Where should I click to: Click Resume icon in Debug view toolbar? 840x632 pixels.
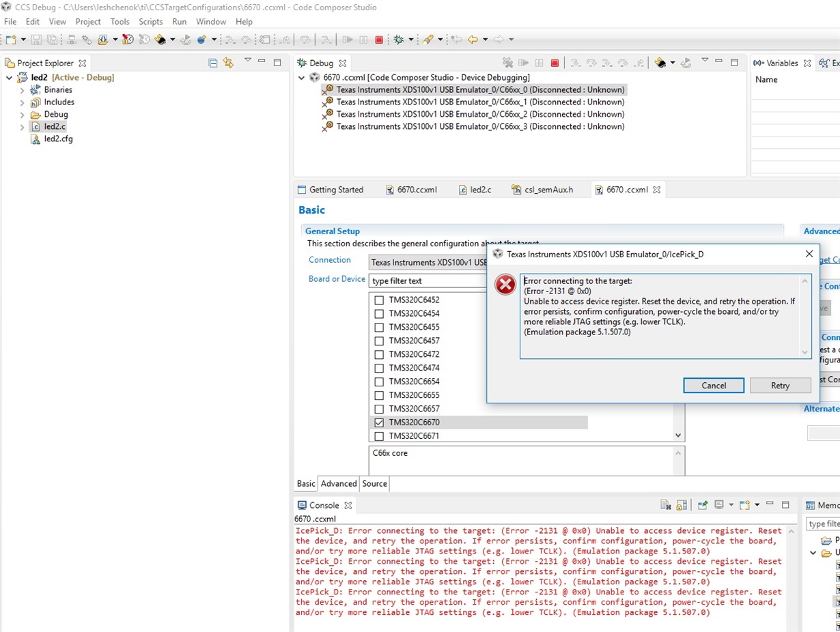[x=524, y=63]
